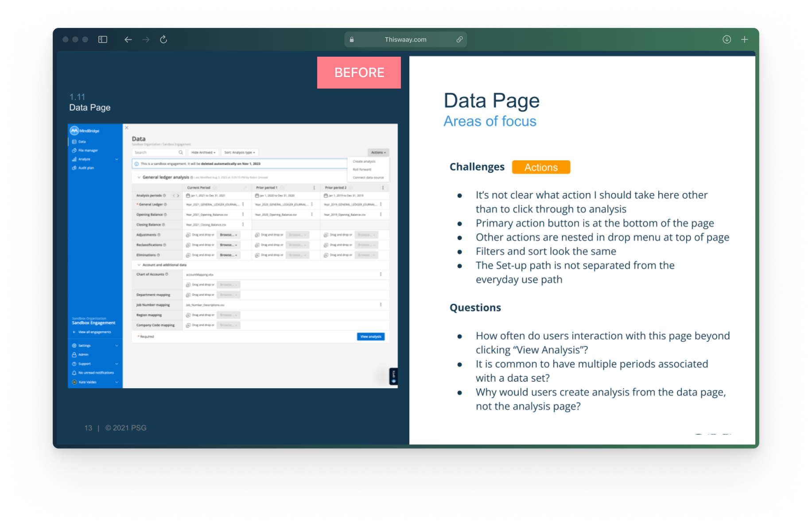812x526 pixels.
Task: Collapse the Account and additional data section
Action: pos(139,265)
